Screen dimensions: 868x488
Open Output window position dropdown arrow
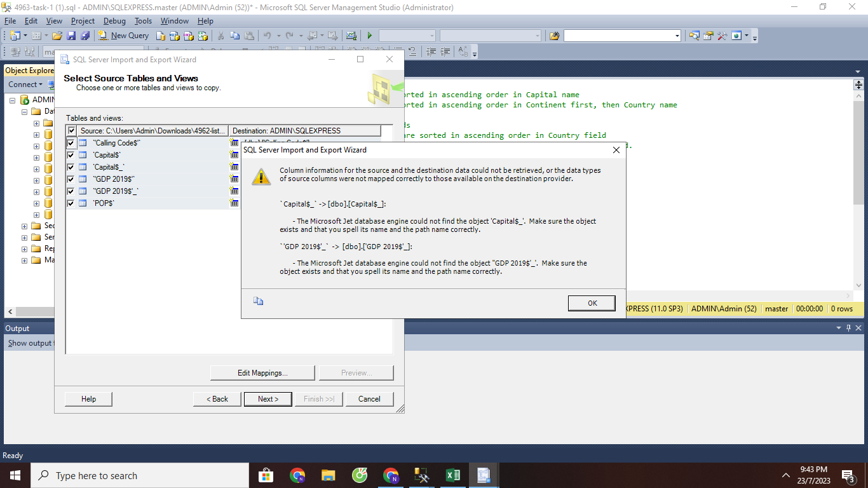[x=839, y=328]
